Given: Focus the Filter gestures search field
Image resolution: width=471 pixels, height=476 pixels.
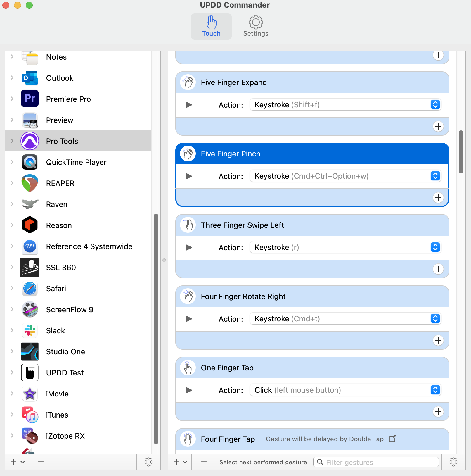Looking at the screenshot, I should [376, 462].
